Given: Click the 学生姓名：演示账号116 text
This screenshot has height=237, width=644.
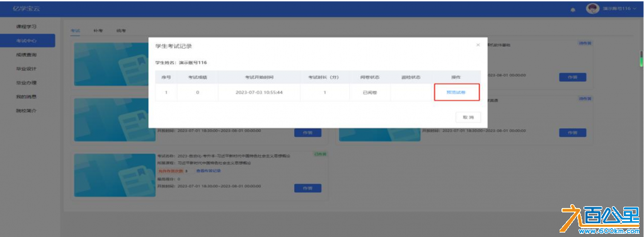Looking at the screenshot, I should click(181, 63).
